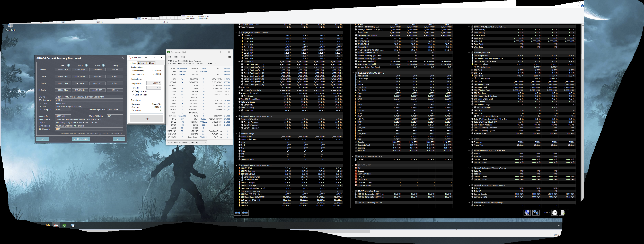Image resolution: width=644 pixels, height=244 pixels.
Task: Switch to Advanced tab in RAM Test
Action: 142,63
